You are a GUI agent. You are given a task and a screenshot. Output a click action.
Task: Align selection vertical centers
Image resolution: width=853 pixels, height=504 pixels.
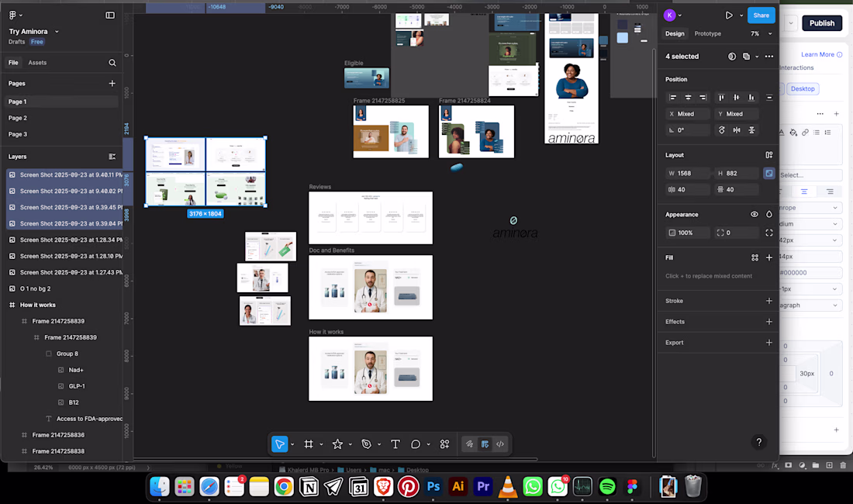(737, 98)
